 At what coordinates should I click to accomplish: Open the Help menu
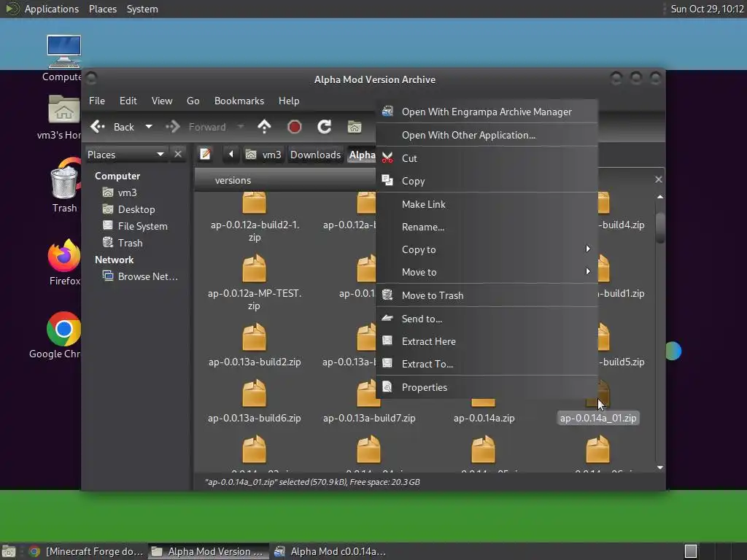[289, 101]
